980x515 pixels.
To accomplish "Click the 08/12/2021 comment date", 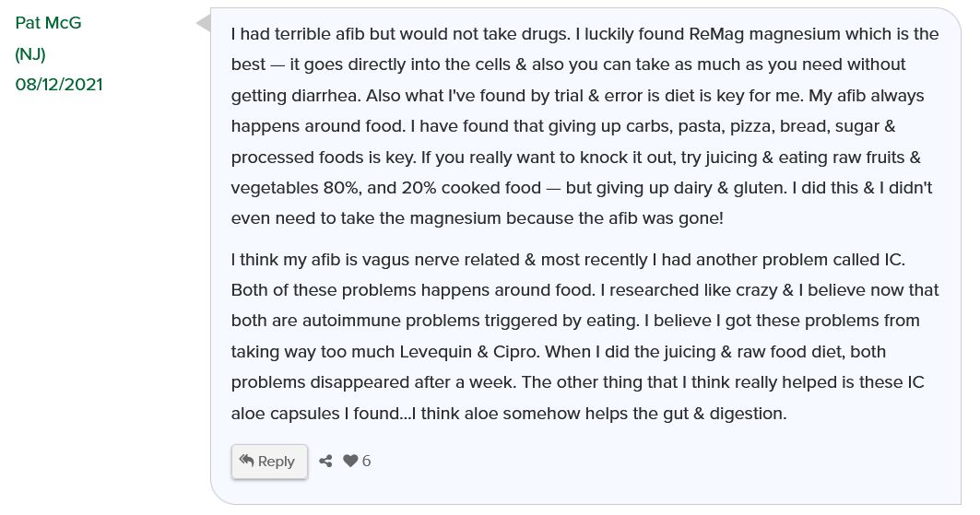I will (x=59, y=84).
